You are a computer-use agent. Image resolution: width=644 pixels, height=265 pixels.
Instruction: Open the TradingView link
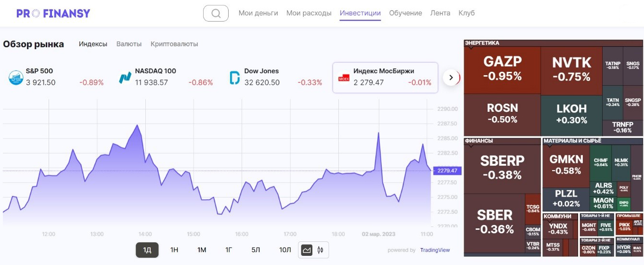pyautogui.click(x=435, y=250)
